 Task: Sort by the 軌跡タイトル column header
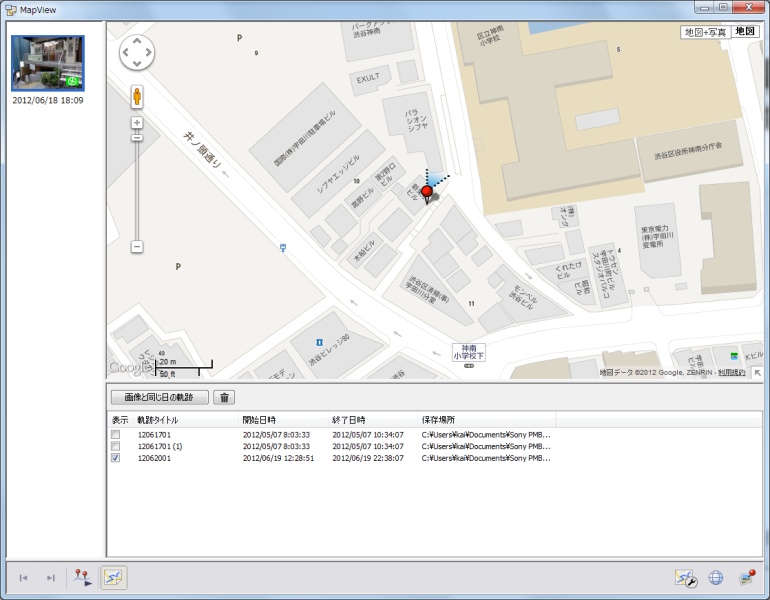coord(186,420)
